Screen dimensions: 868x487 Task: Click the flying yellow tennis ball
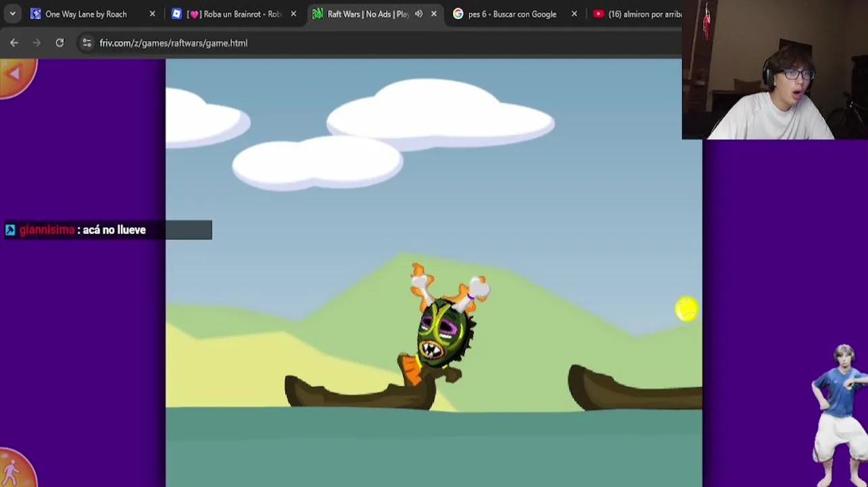point(687,308)
